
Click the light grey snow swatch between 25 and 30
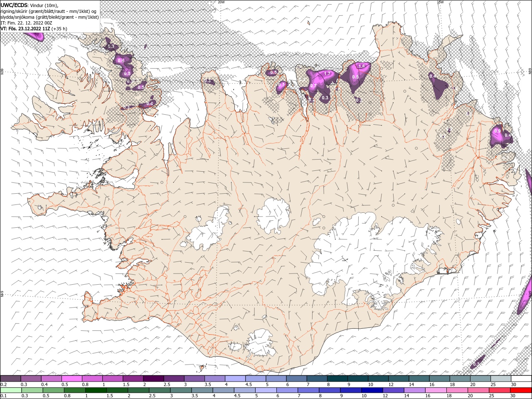[x=501, y=379]
